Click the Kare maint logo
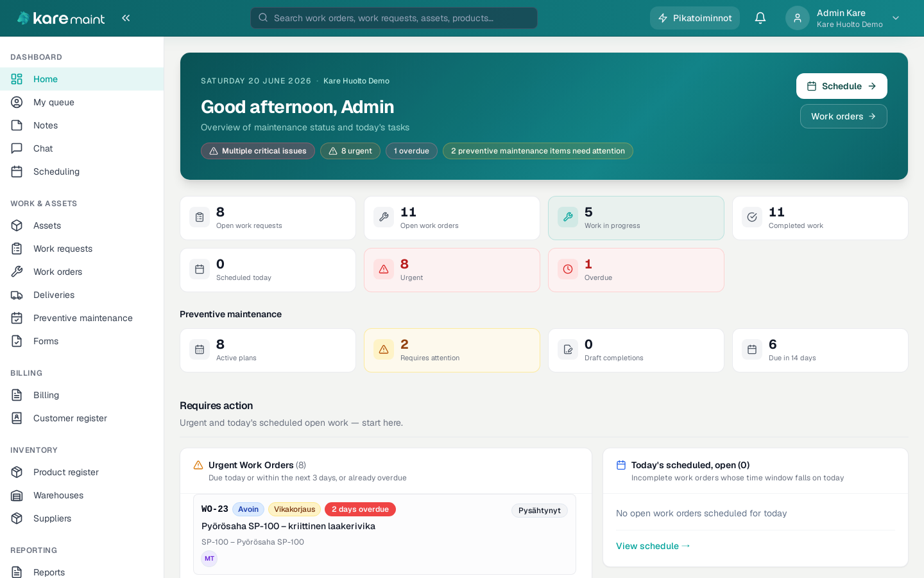The image size is (924, 578). (61, 18)
